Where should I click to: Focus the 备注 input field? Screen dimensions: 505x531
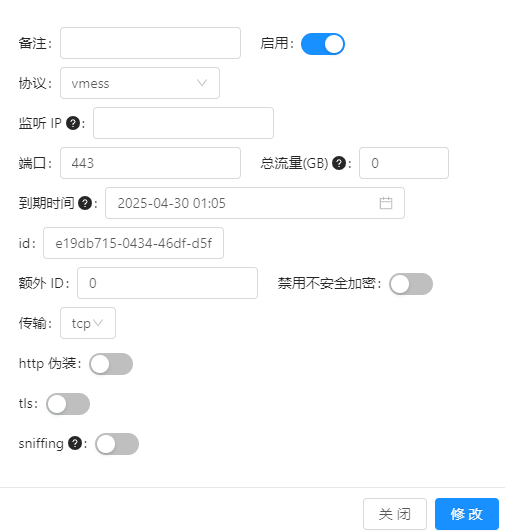tap(150, 43)
